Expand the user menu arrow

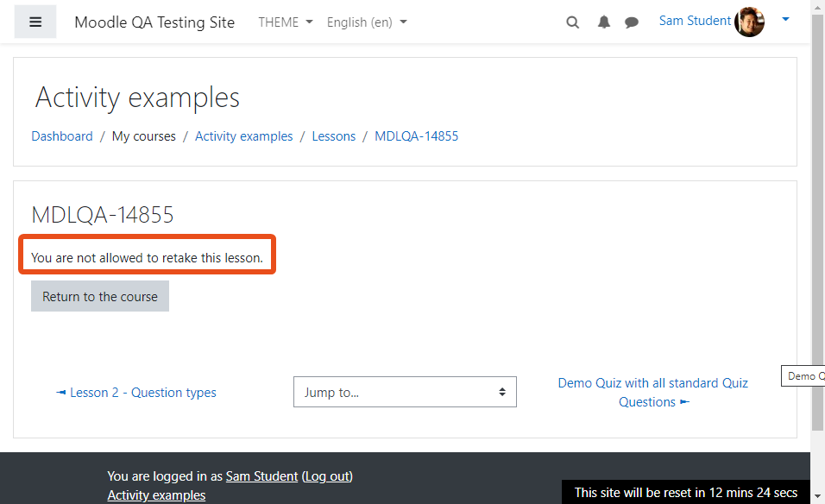coord(785,20)
